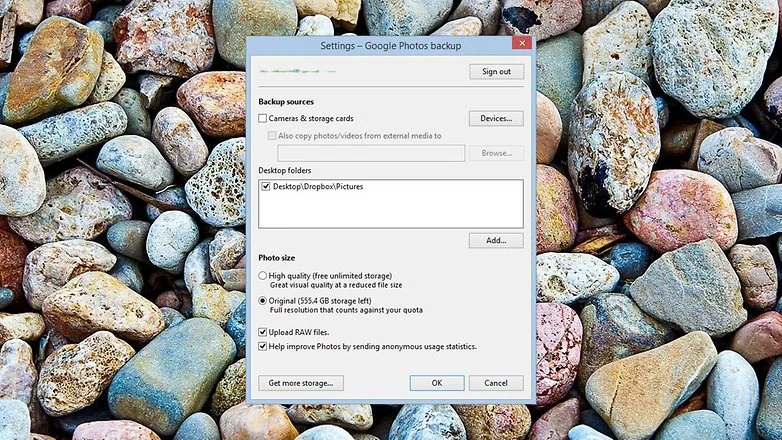782x440 pixels.
Task: Open the Devices... dialog
Action: click(496, 118)
